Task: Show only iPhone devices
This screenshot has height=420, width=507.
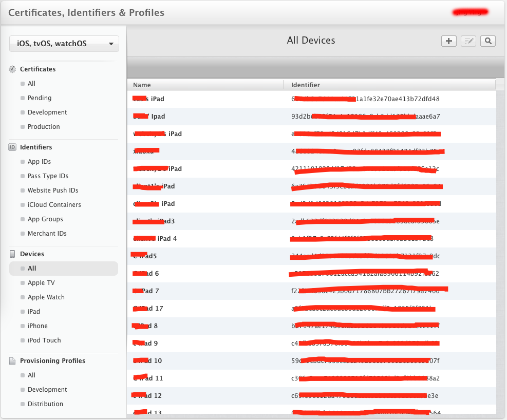Action: (x=37, y=326)
